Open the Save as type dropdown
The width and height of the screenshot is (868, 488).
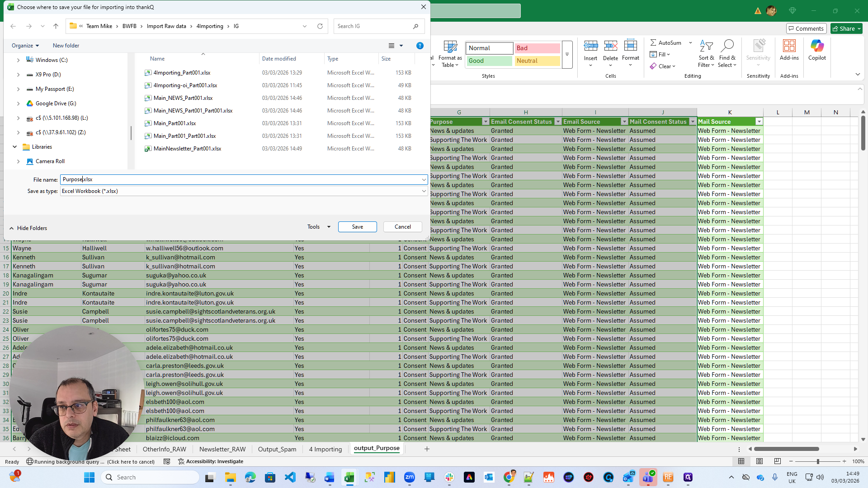pos(424,191)
